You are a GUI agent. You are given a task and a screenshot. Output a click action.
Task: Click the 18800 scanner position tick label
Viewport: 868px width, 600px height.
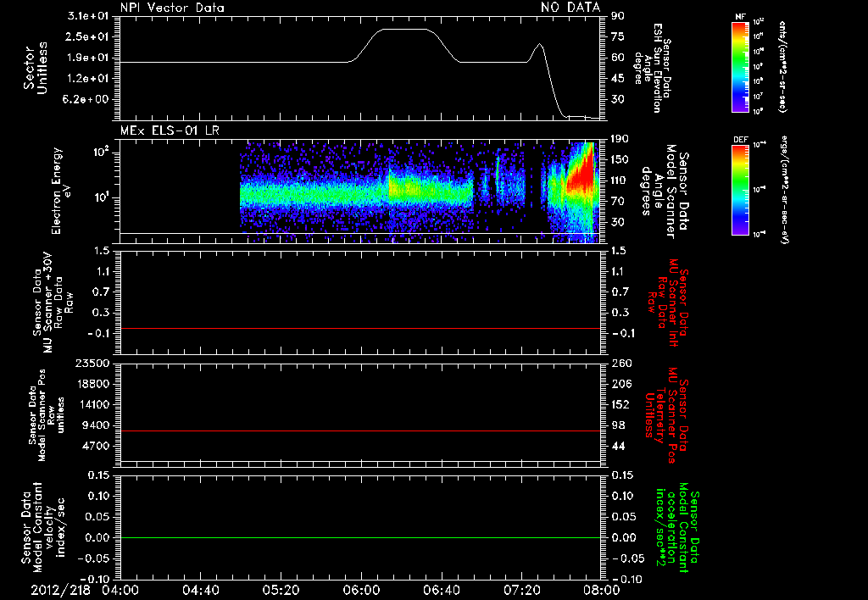pos(92,384)
